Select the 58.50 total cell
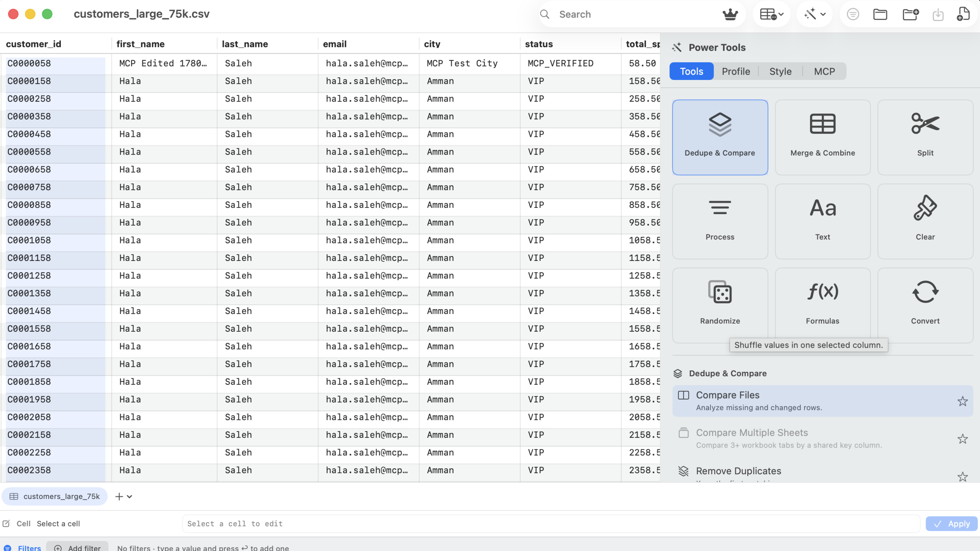The width and height of the screenshot is (980, 551). click(641, 64)
